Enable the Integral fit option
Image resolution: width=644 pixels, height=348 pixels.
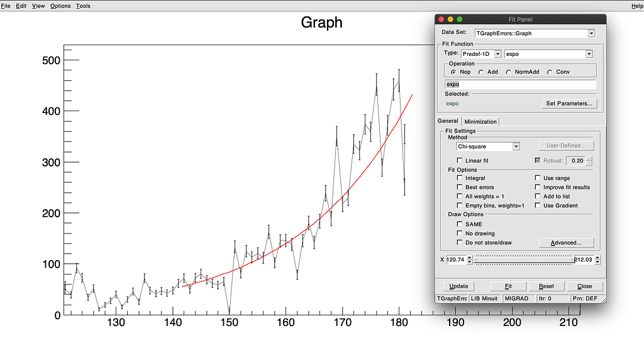pyautogui.click(x=460, y=178)
